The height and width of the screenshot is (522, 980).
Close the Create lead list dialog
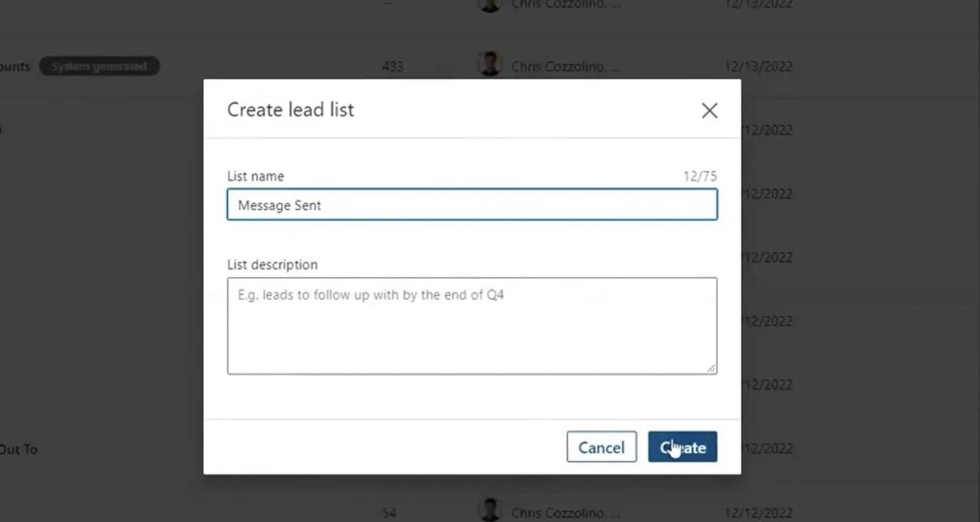709,110
